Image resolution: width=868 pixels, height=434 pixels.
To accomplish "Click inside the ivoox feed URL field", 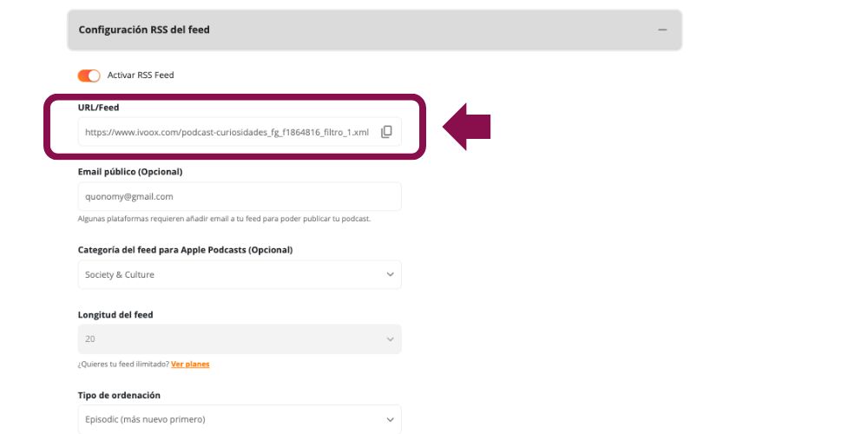I will (226, 132).
